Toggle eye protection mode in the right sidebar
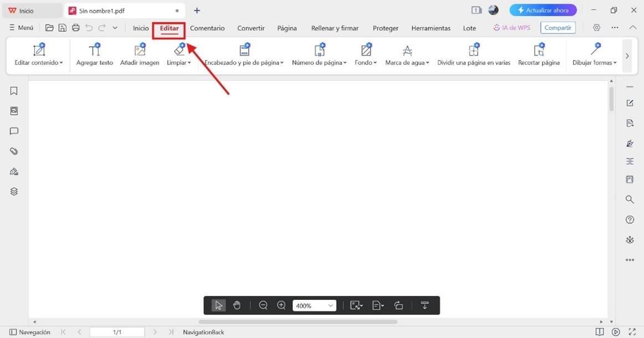The width and height of the screenshot is (644, 338). pos(630,239)
